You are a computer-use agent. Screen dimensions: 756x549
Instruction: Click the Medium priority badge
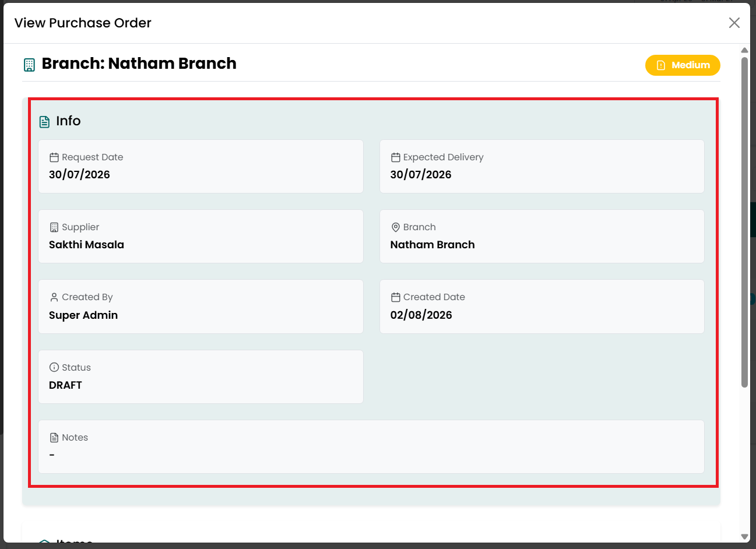click(x=683, y=65)
